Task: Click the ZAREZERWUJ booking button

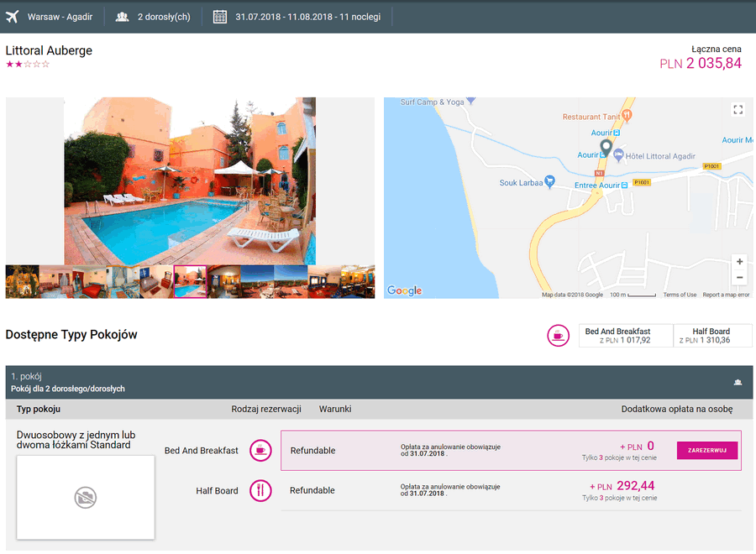Action: pos(706,451)
